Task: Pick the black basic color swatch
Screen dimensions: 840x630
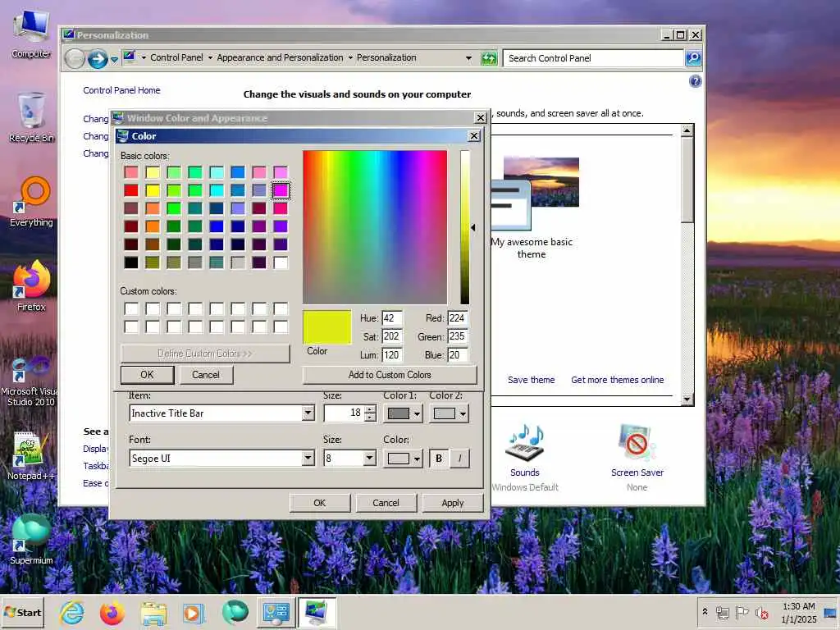Action: click(x=131, y=262)
